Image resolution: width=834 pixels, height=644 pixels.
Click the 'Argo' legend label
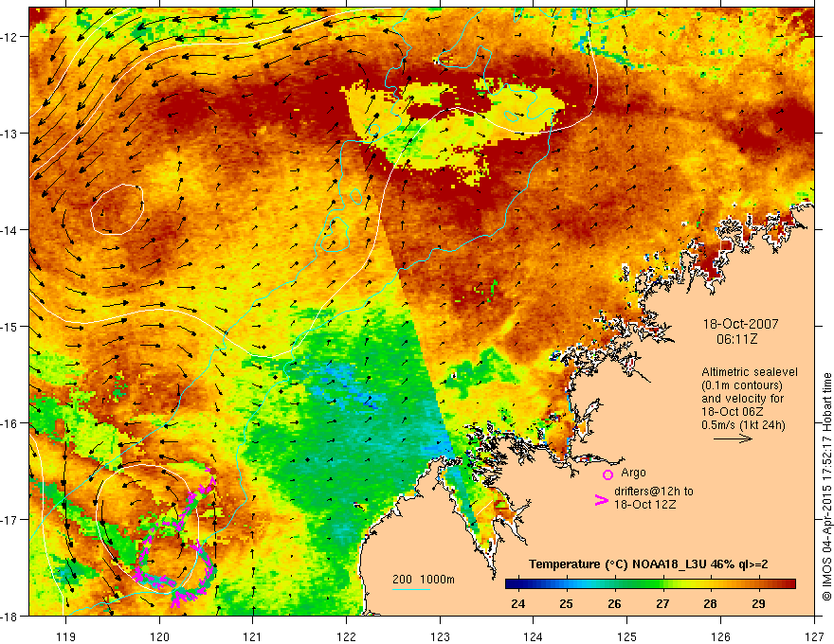633,473
